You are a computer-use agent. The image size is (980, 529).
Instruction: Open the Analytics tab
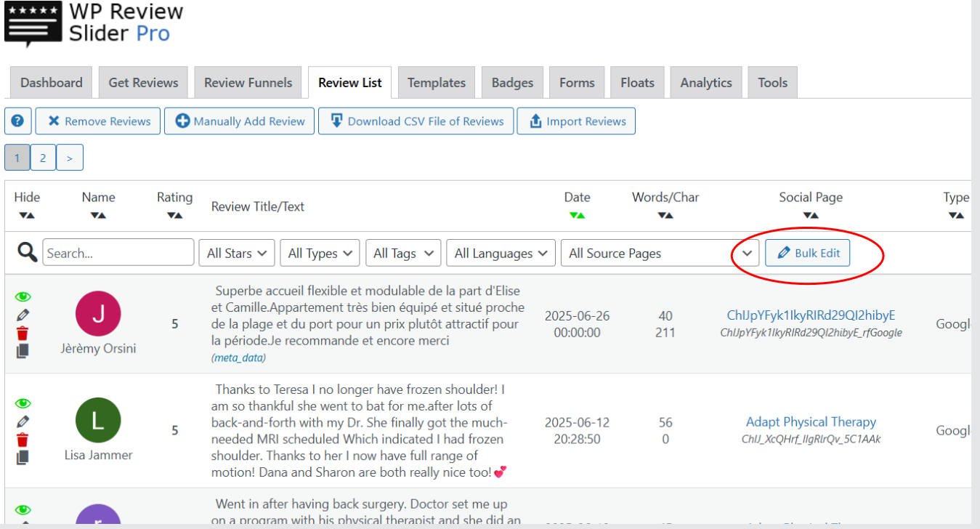click(706, 83)
